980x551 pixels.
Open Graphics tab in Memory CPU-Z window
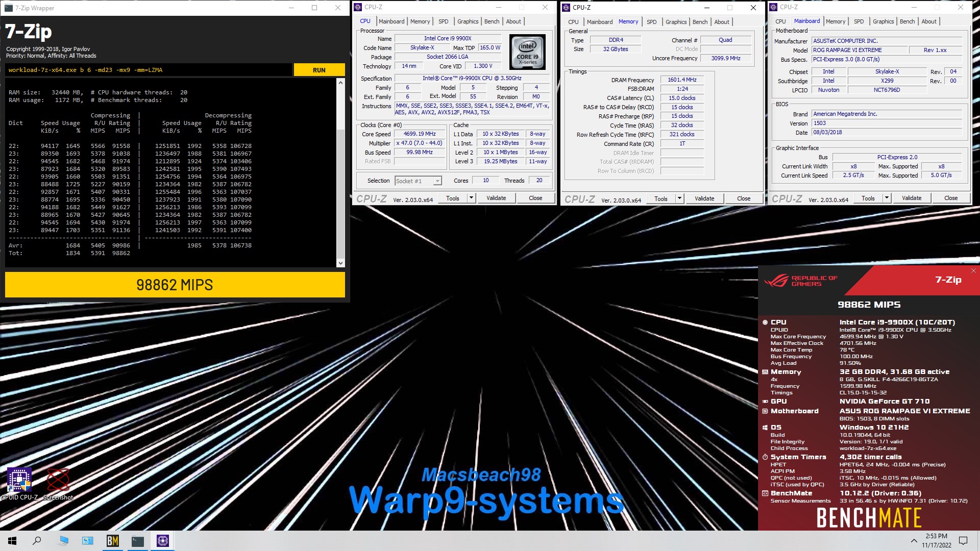click(x=676, y=22)
